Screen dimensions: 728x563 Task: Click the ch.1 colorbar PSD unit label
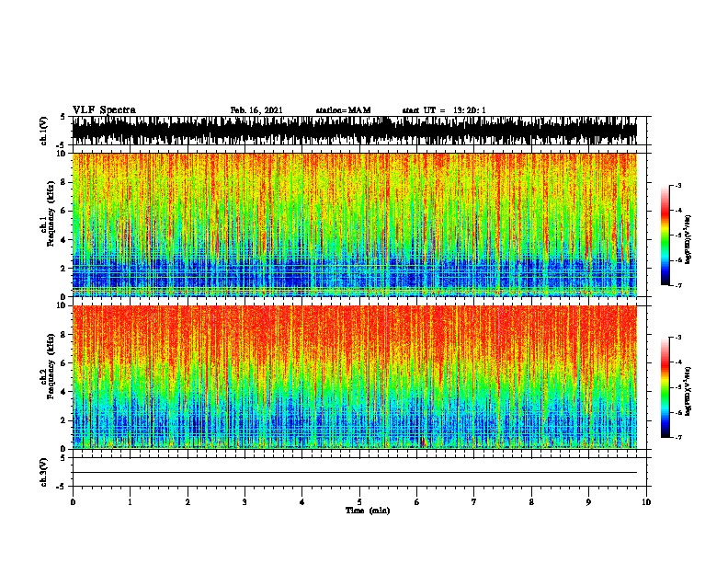688,240
